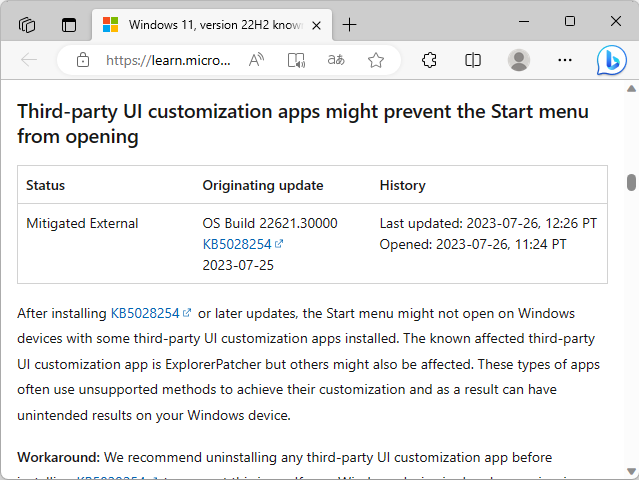This screenshot has height=480, width=639.
Task: Select the Mitigated External status text
Action: click(82, 223)
